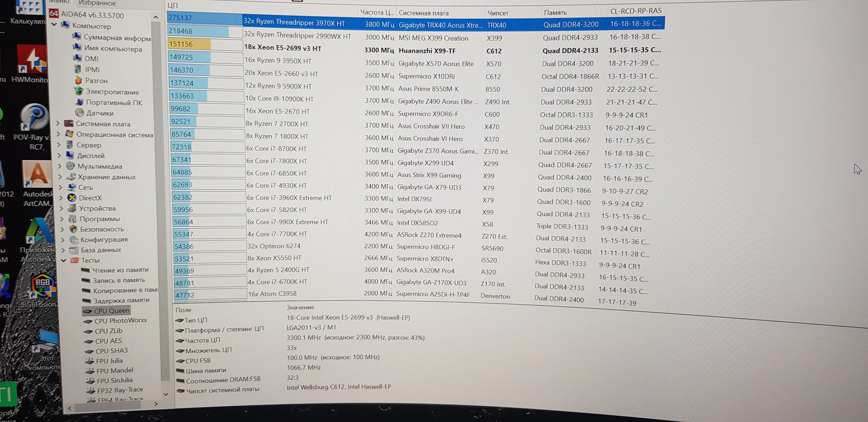
Task: Collapse the Тесты tree node
Action: (x=63, y=260)
